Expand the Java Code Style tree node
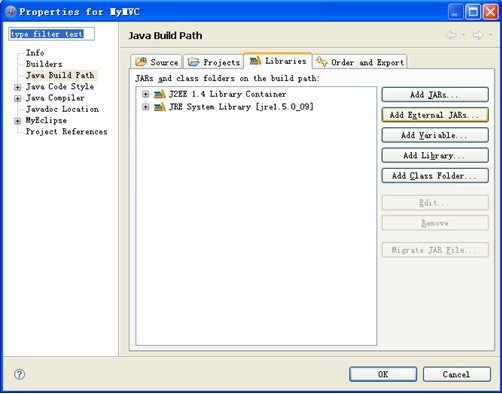The width and height of the screenshot is (502, 394). click(18, 87)
